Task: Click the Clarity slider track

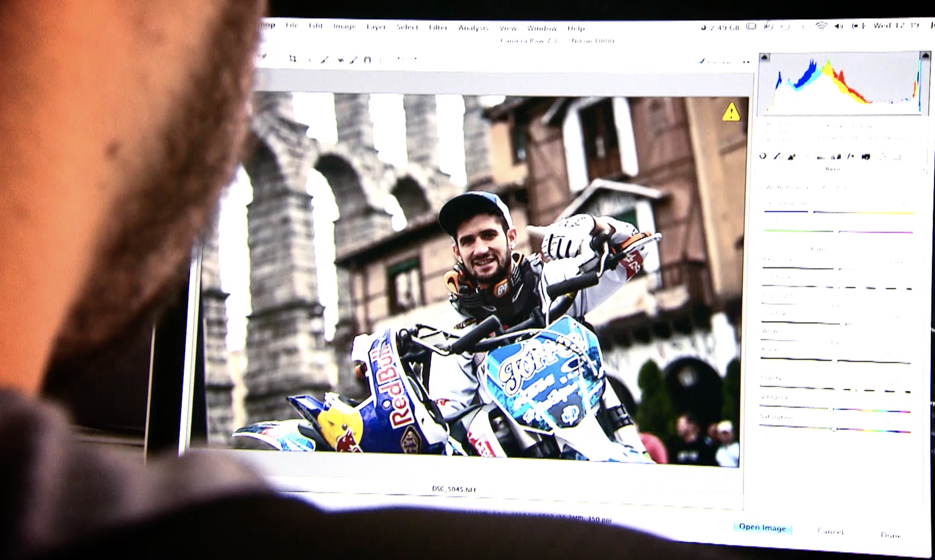Action: point(835,389)
